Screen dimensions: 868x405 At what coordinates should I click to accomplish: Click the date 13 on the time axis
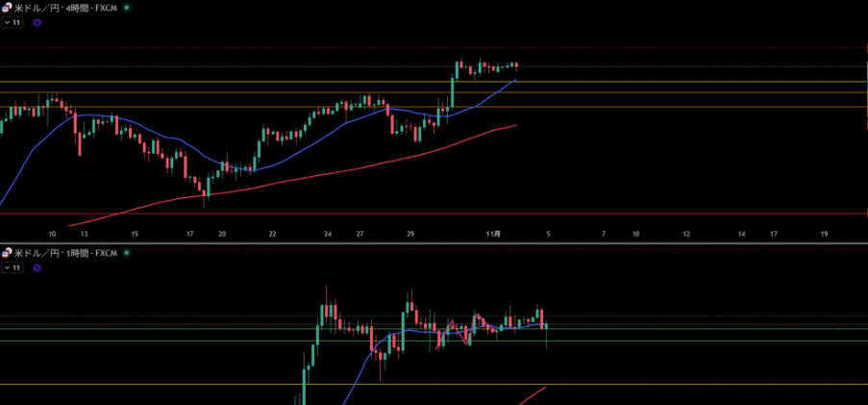pos(85,234)
